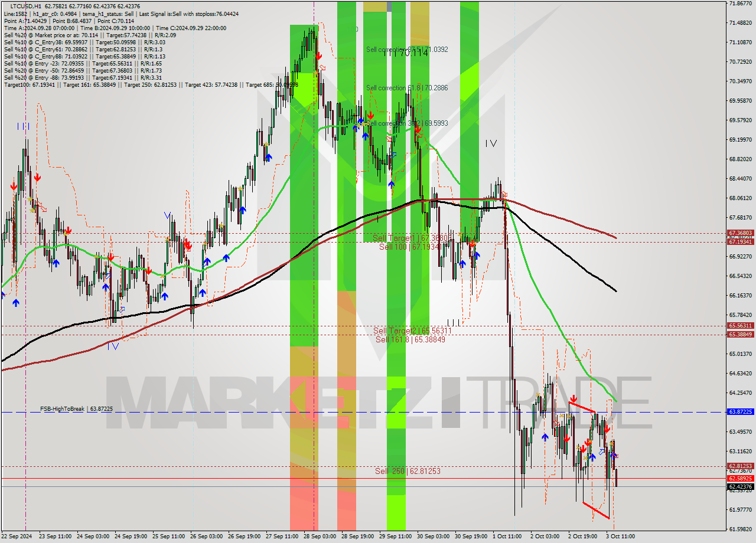The width and height of the screenshot is (756, 543).
Task: Click the 66.16370 price axis value
Action: coord(740,296)
